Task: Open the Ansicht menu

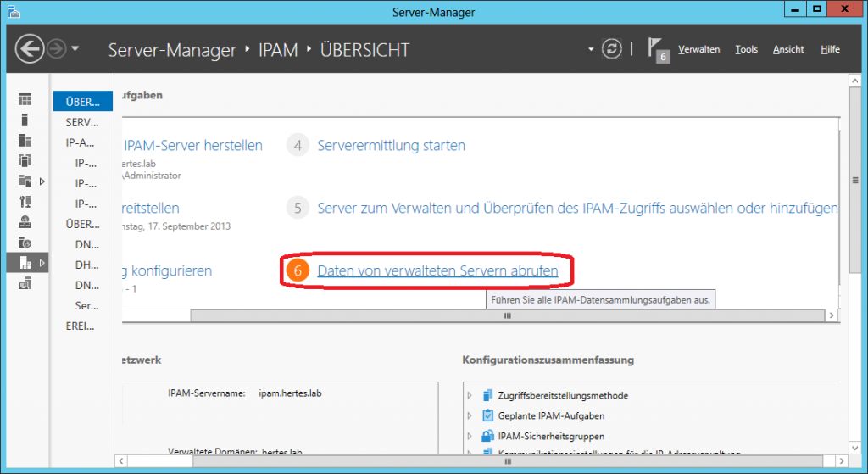Action: 788,49
